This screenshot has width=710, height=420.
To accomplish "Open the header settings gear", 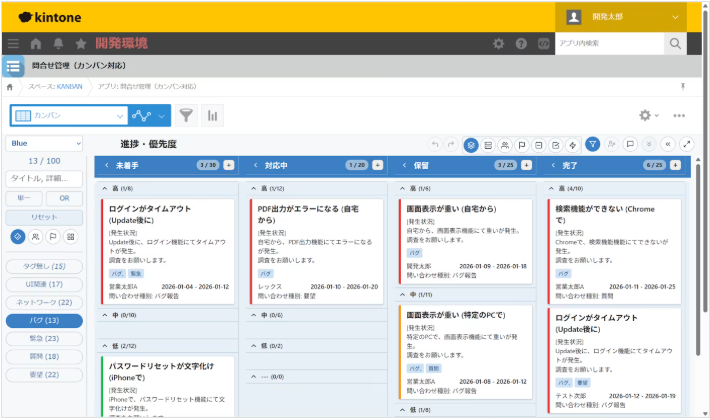I will pos(499,43).
